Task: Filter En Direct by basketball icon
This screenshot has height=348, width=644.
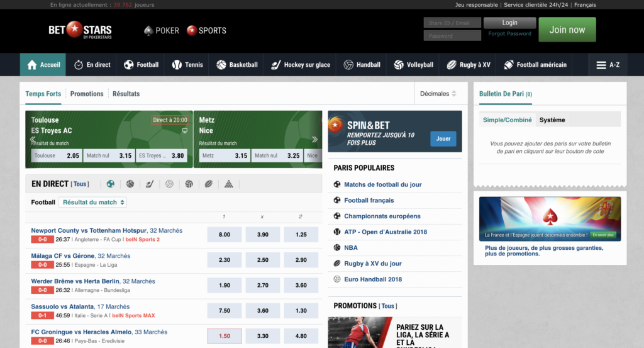Action: [130, 184]
